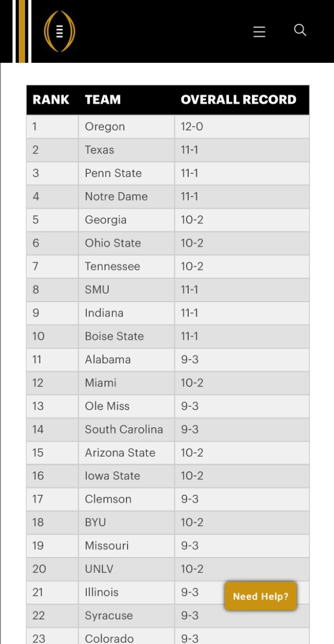Click the Texas team cell
Screen dimensions: 334x644
[127, 150]
